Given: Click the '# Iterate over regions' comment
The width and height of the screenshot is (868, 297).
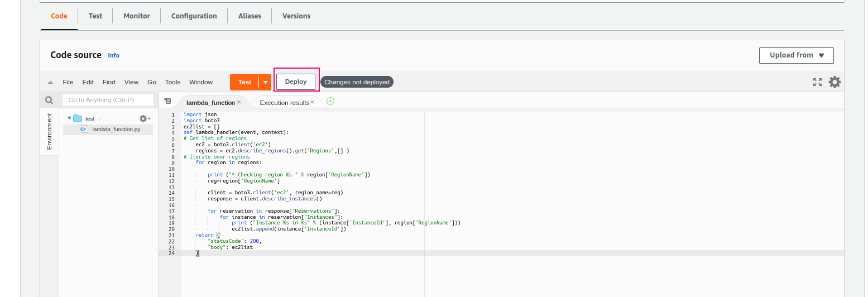Looking at the screenshot, I should (217, 157).
